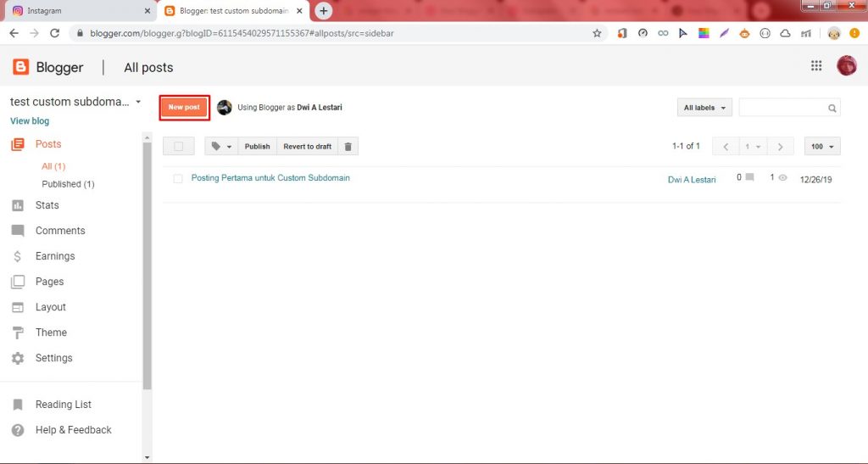
Task: Click the Earnings dollar icon
Action: (x=18, y=256)
